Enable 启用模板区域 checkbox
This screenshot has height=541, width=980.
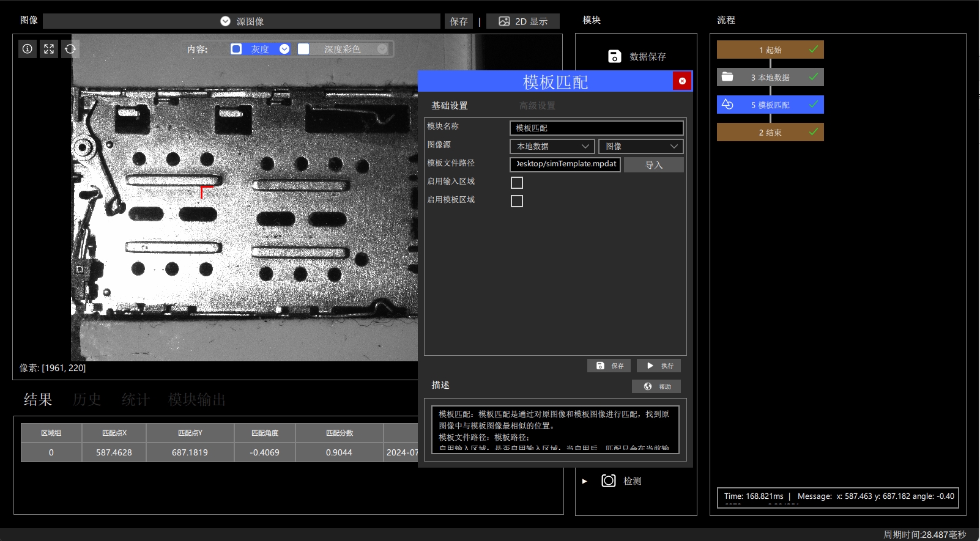tap(517, 201)
